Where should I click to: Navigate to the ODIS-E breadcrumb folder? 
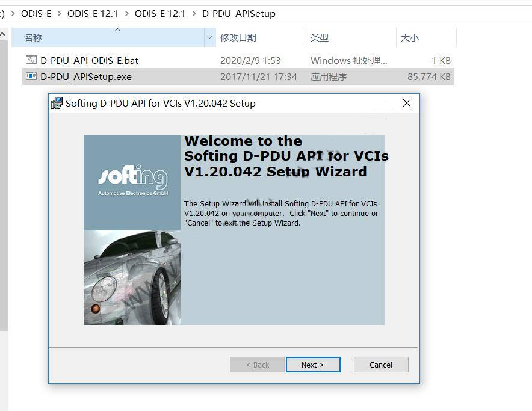[x=36, y=13]
